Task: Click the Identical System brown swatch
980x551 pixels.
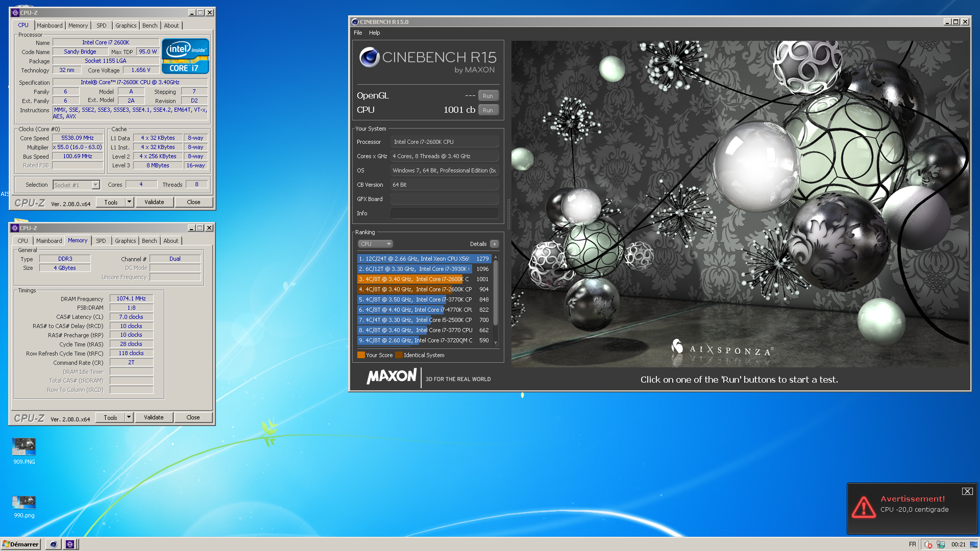Action: [x=399, y=355]
